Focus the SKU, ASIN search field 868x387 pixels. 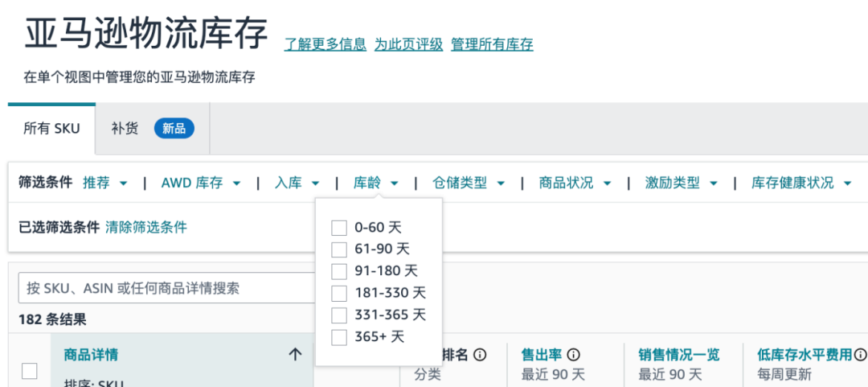[167, 288]
